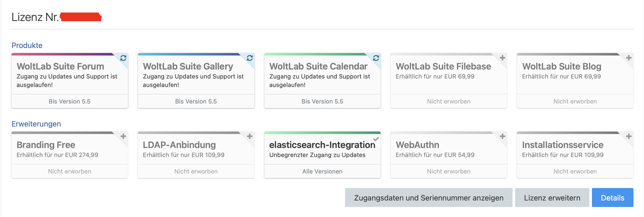
Task: Select the WoltLab Suite Calendar card title
Action: point(318,66)
